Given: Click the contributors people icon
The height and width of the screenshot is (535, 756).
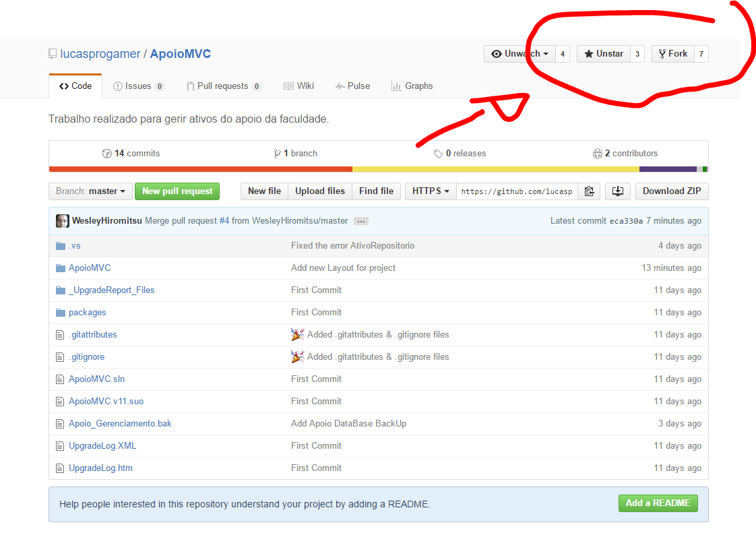Looking at the screenshot, I should point(598,154).
